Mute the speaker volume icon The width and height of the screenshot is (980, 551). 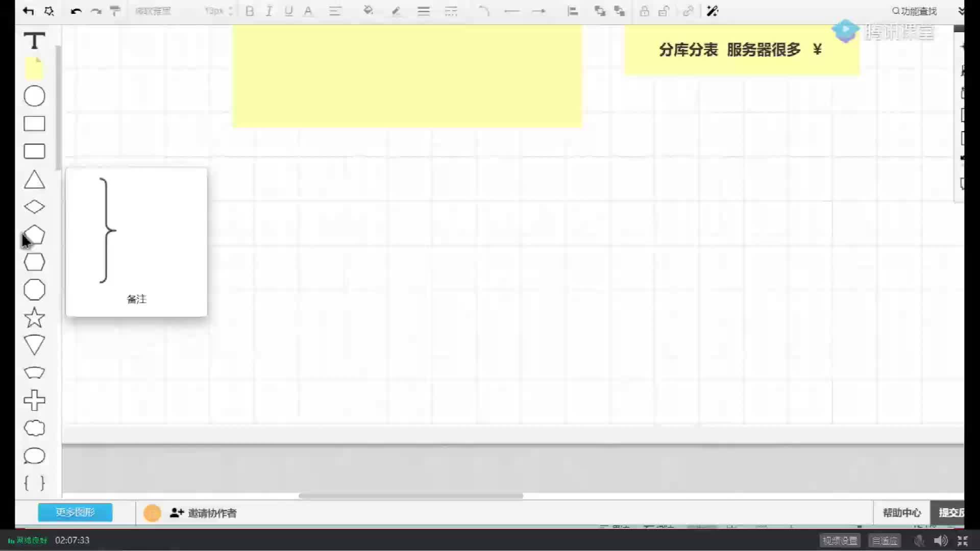coord(941,540)
